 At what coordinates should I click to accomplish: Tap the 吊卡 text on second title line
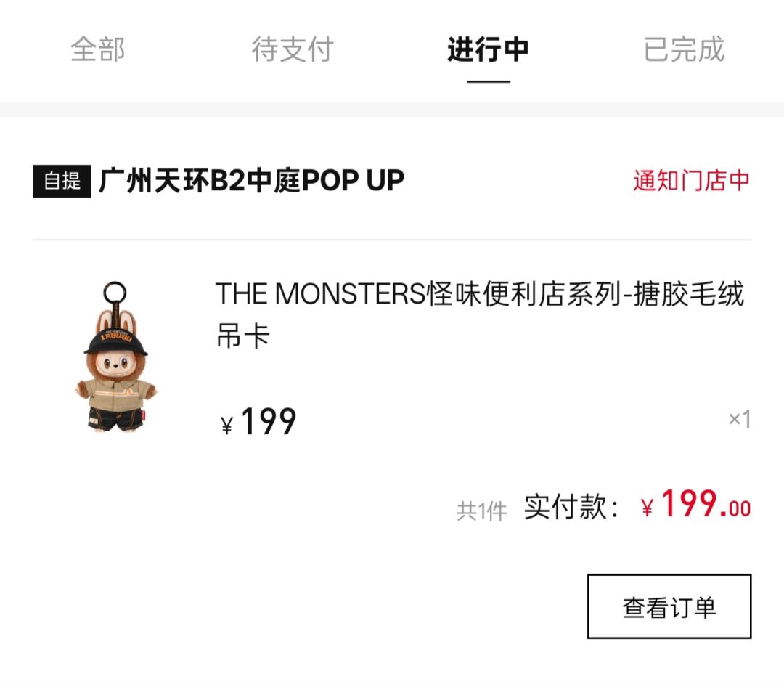[x=243, y=336]
